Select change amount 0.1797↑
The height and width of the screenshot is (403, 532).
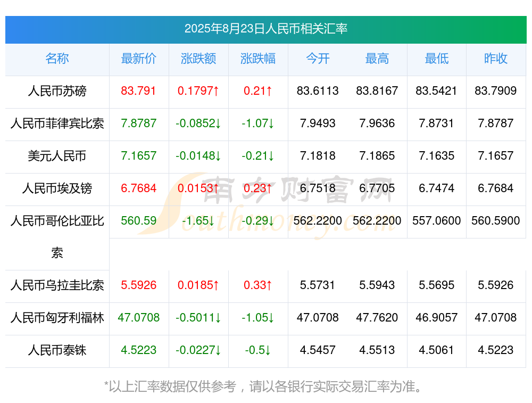(198, 91)
